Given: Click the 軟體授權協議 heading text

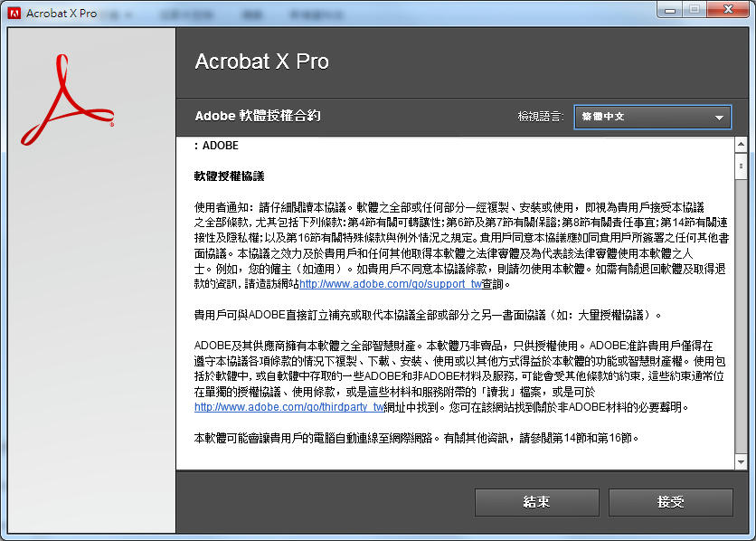Looking at the screenshot, I should [229, 176].
